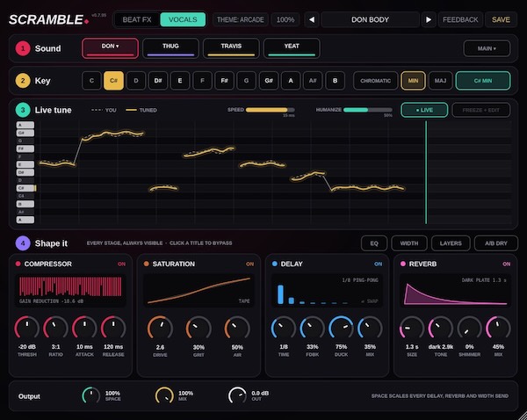
Task: Open the THEME: ARCADE selector
Action: 241,20
